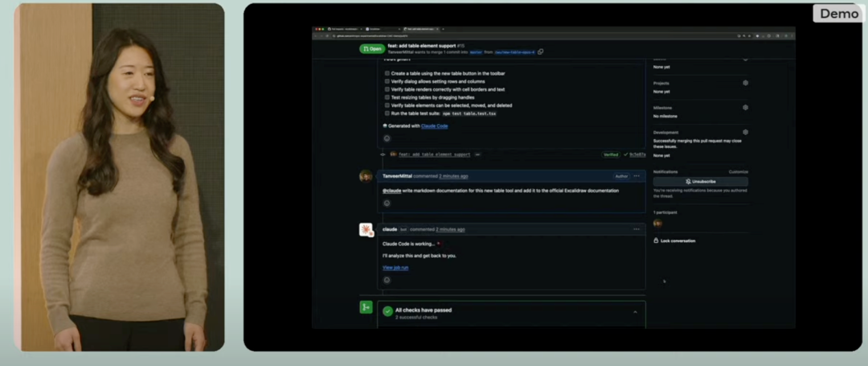The height and width of the screenshot is (366, 868).
Task: Click the 'bot' label beside claude
Action: coord(403,229)
